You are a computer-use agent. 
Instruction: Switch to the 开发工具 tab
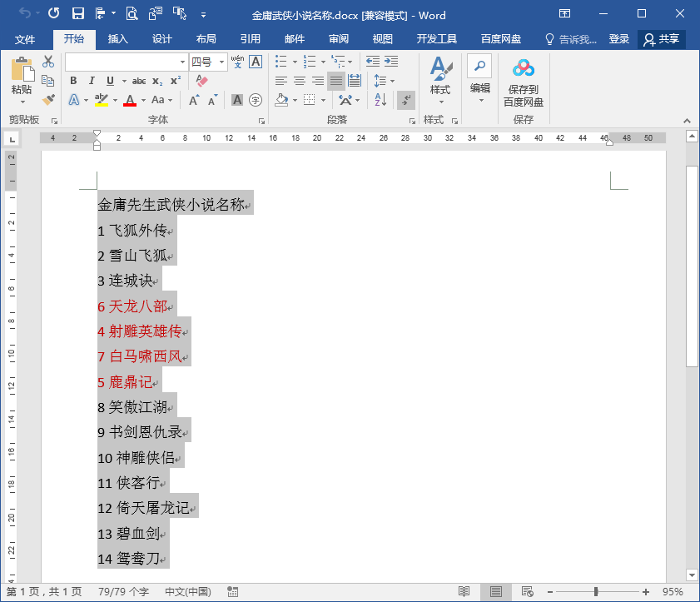tap(437, 39)
